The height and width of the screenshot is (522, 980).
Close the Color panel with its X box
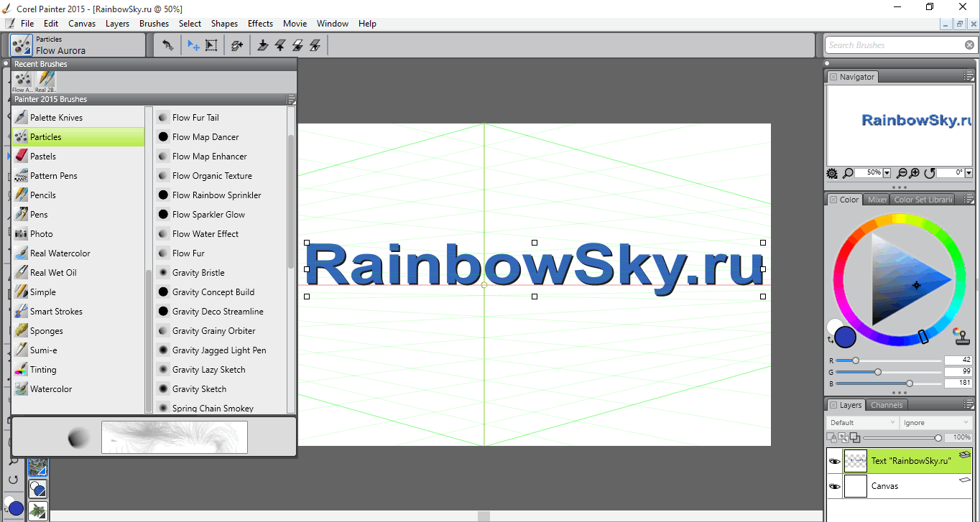pos(833,200)
